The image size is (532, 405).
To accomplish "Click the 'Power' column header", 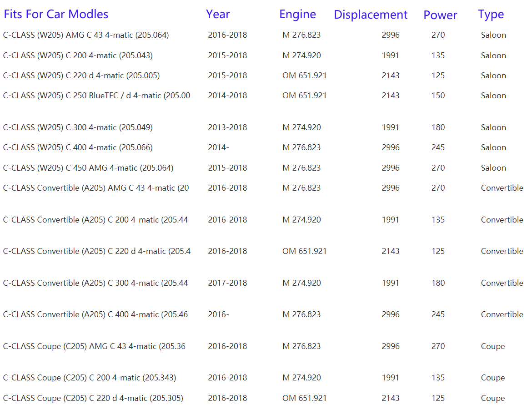I will point(440,15).
